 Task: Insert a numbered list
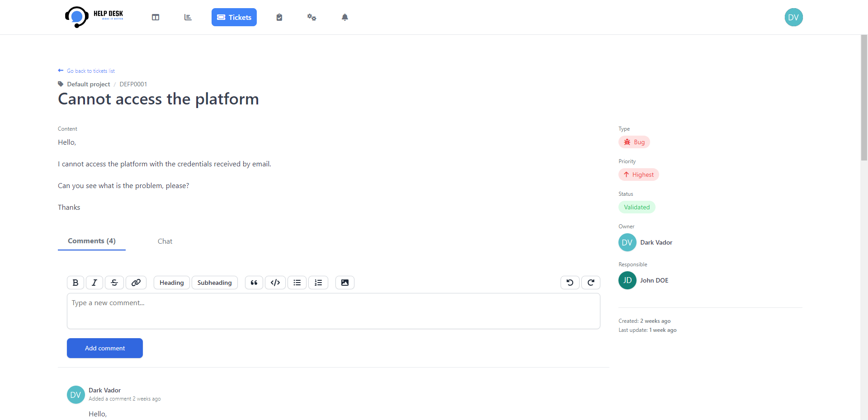318,283
